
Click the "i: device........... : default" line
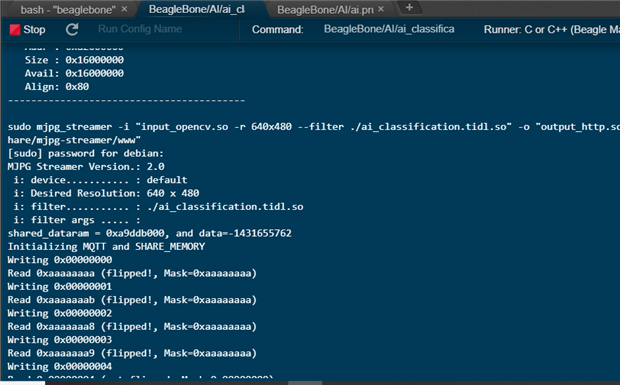(x=100, y=180)
